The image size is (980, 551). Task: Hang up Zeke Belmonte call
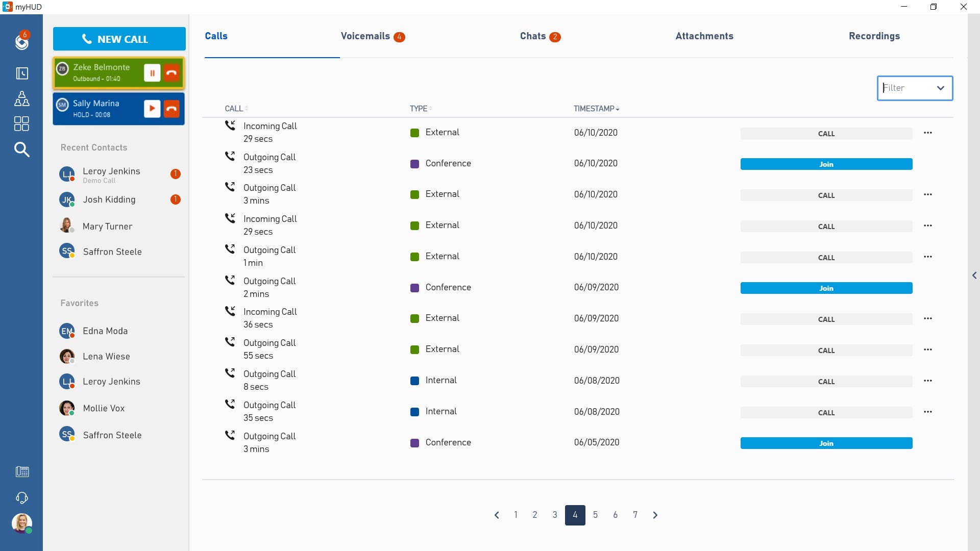171,73
